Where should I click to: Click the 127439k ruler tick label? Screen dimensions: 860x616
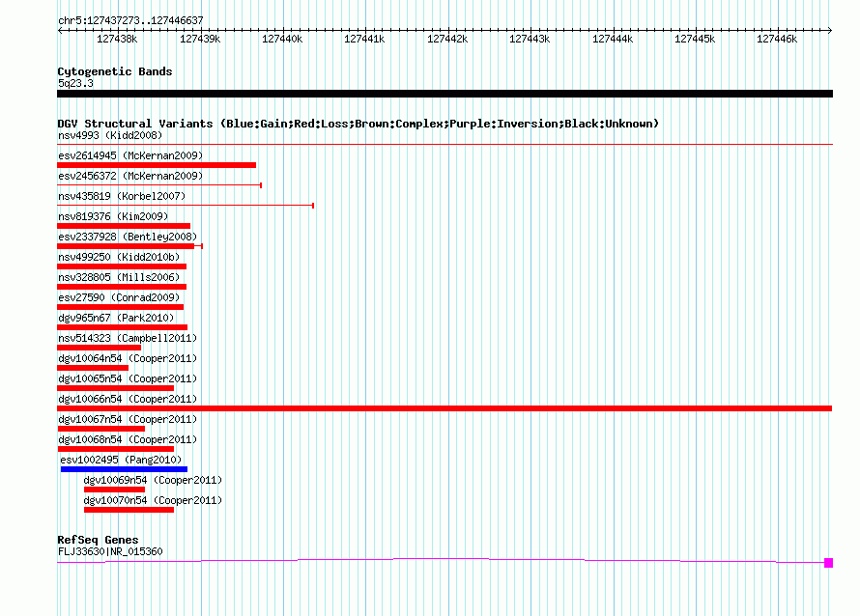(x=200, y=39)
